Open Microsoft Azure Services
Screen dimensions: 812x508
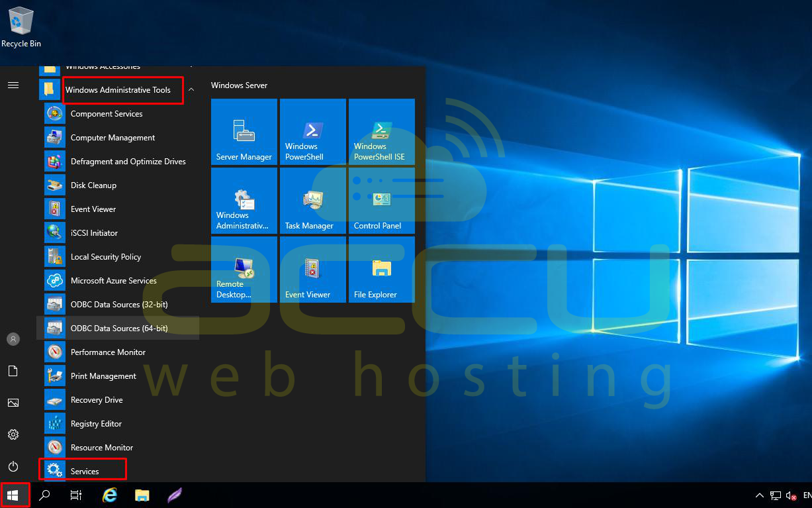coord(119,281)
